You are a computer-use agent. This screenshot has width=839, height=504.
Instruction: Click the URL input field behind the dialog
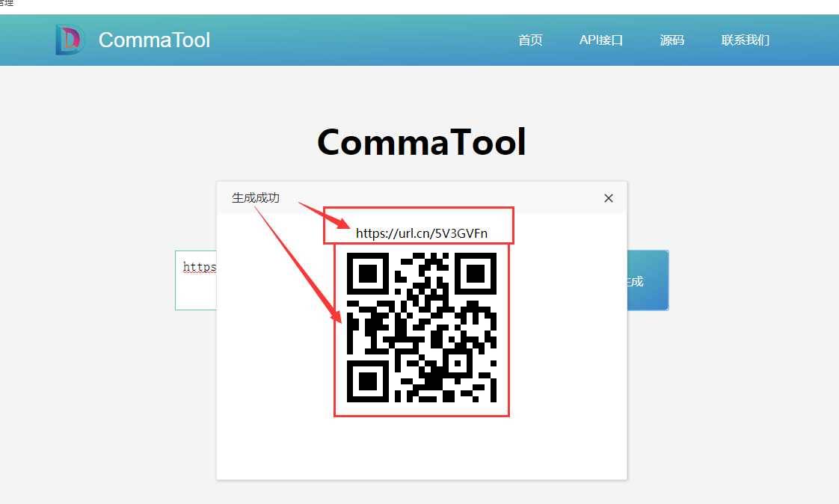196,280
